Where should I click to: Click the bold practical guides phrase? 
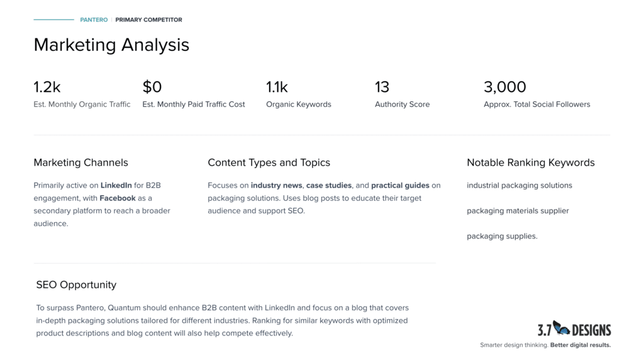pos(400,186)
